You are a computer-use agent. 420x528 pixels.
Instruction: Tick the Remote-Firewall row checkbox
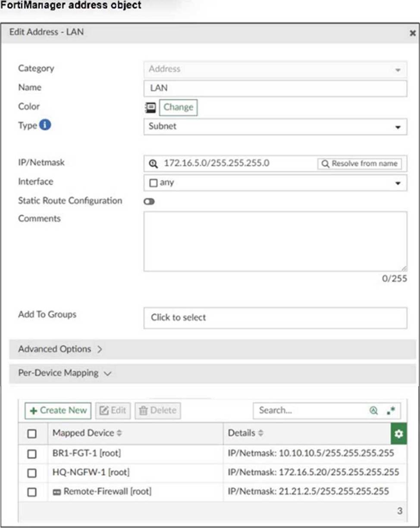tap(32, 492)
